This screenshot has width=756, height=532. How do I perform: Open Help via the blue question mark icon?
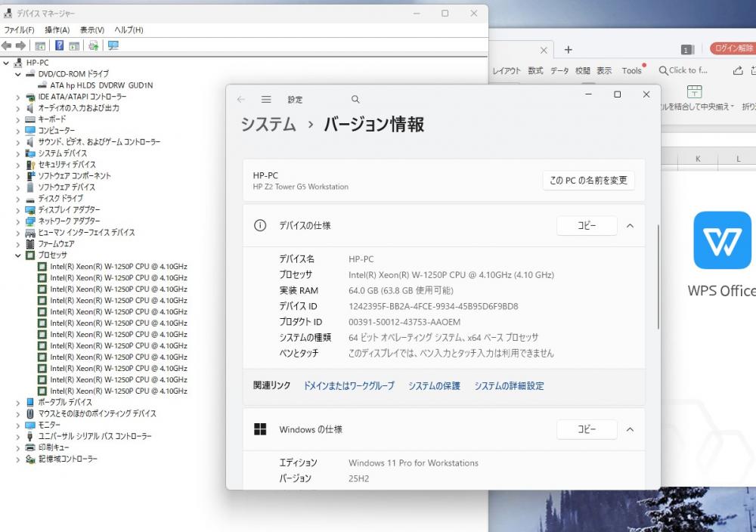click(59, 45)
